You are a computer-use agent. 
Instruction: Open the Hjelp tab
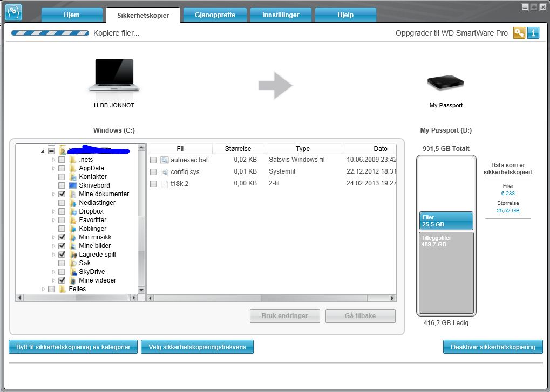coord(345,15)
